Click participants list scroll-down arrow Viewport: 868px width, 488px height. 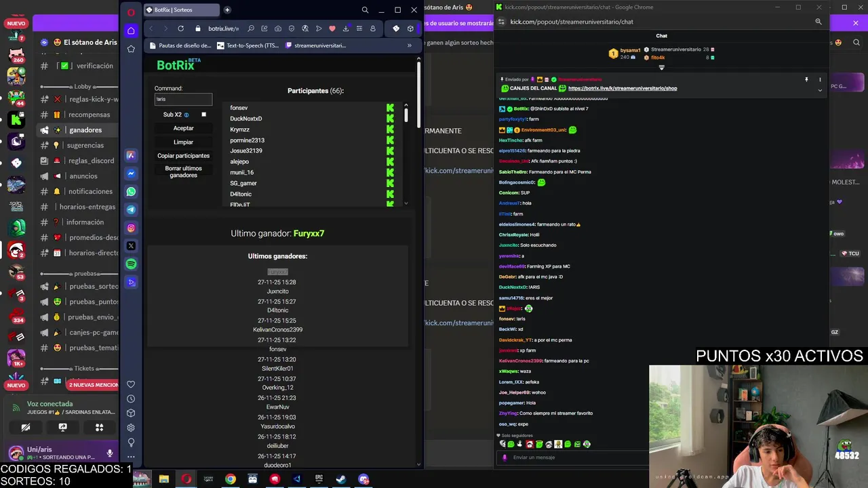(406, 203)
